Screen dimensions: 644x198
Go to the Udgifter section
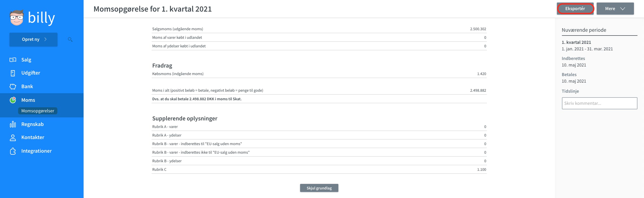point(31,73)
